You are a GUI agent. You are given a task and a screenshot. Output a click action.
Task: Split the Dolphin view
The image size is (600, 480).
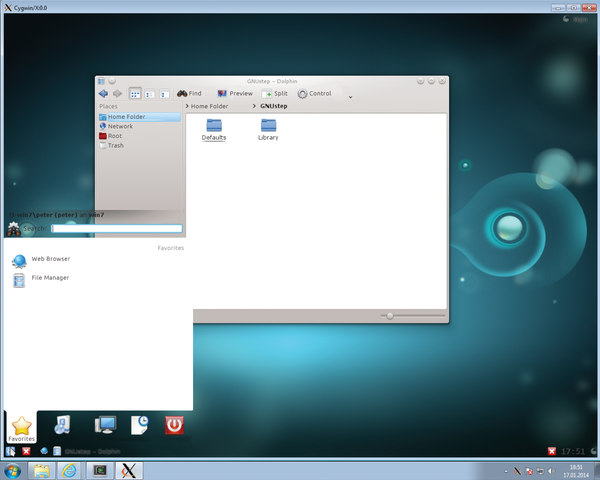coord(274,93)
